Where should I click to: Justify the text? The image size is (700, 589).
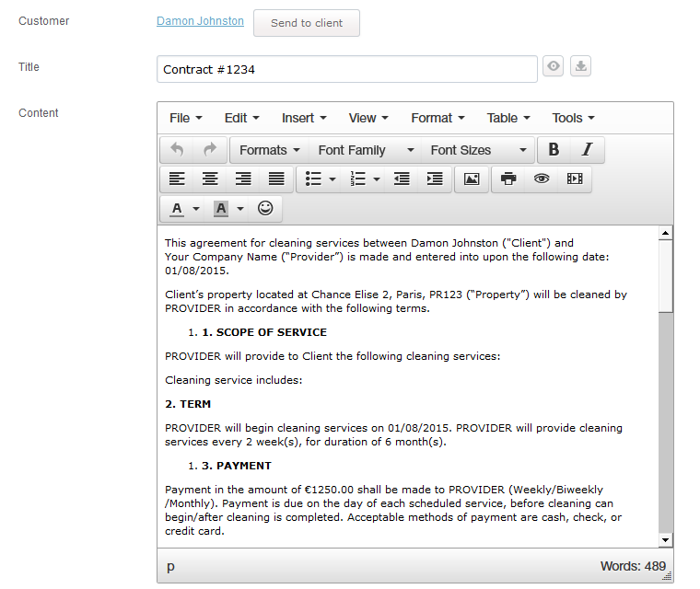pyautogui.click(x=276, y=179)
